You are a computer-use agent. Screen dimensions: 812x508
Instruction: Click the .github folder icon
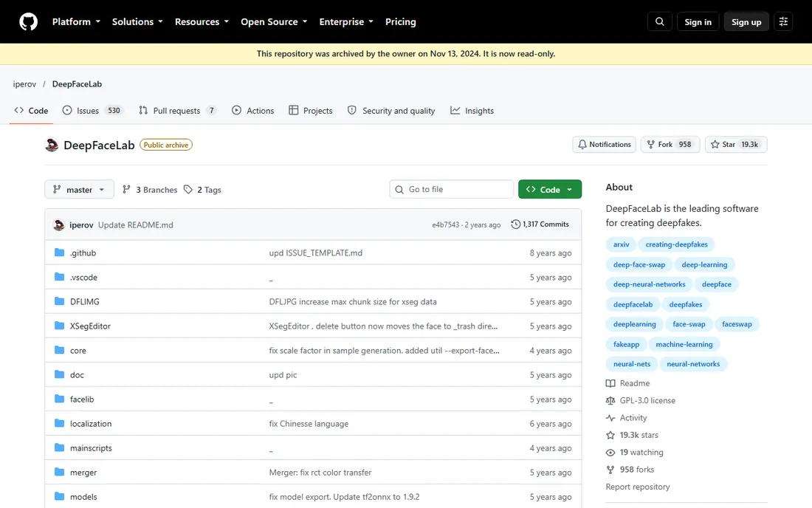click(60, 253)
